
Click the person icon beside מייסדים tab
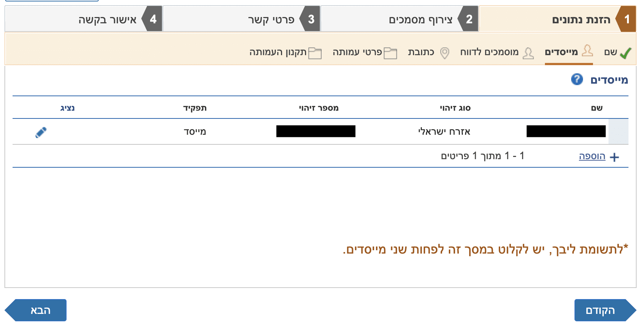click(x=587, y=51)
